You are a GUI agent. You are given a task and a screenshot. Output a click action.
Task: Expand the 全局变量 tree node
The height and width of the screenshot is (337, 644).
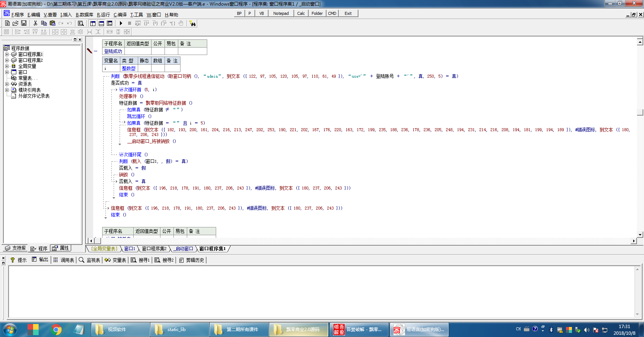[7, 66]
